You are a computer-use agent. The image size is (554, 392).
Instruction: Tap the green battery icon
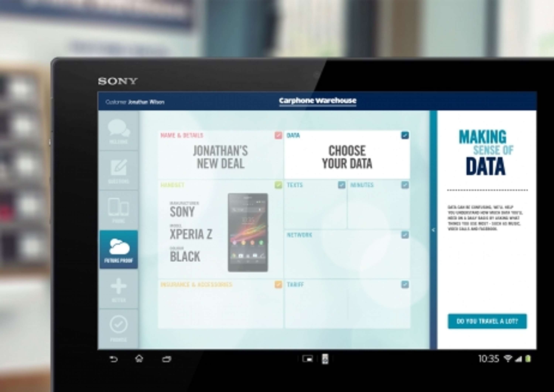coord(528,359)
